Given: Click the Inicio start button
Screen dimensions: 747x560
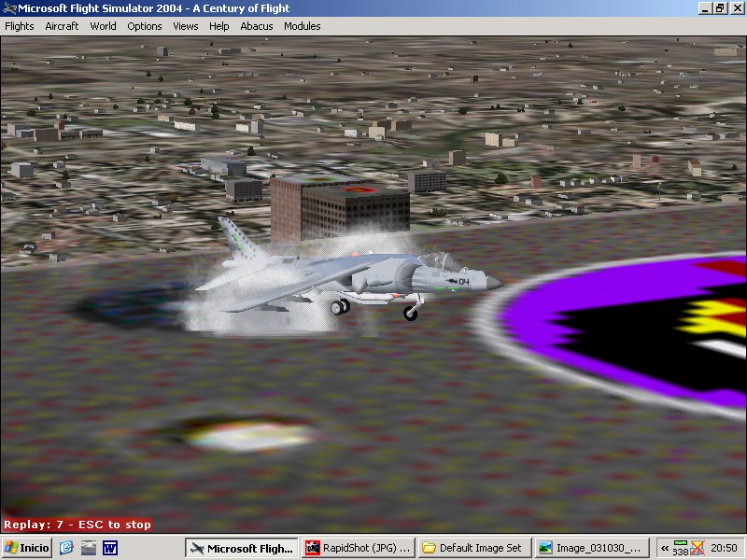Looking at the screenshot, I should click(x=27, y=548).
